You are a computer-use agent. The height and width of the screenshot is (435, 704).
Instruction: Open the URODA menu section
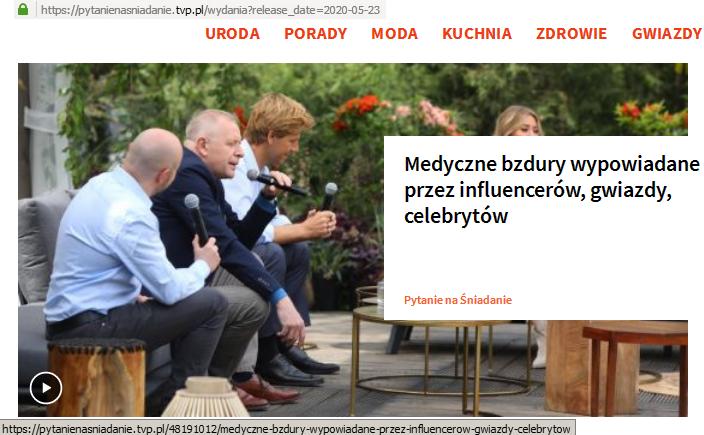[x=233, y=34]
